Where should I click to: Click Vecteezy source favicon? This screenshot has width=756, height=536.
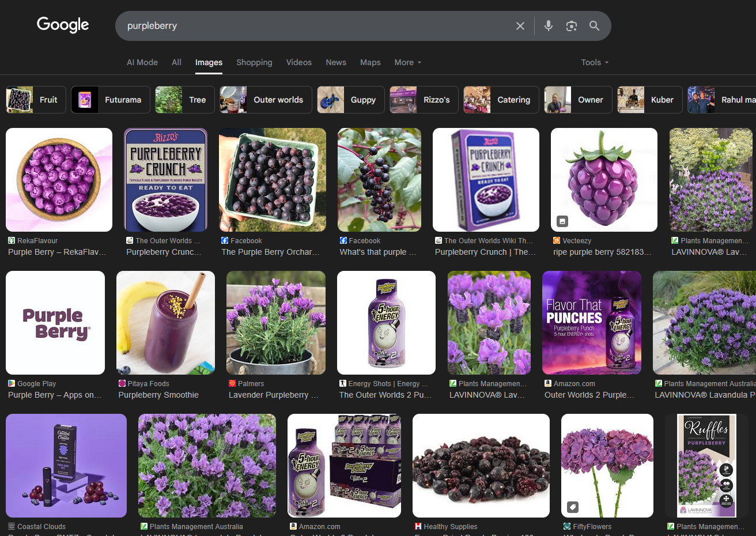coord(557,240)
